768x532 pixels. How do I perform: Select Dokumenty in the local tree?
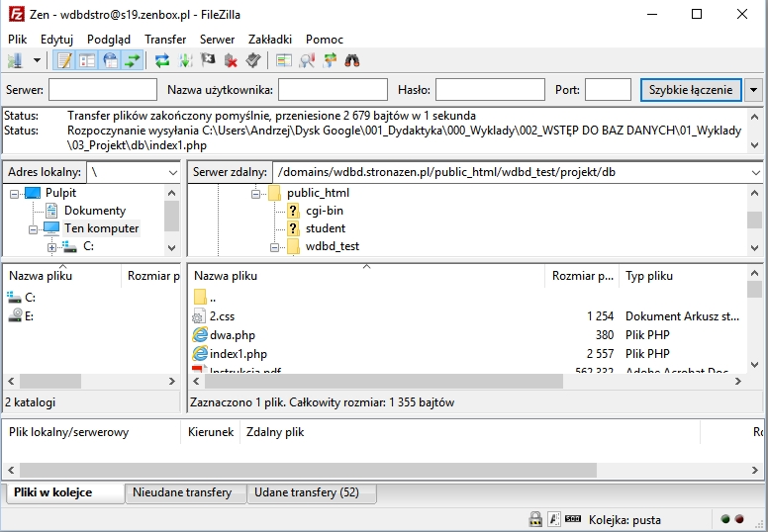(95, 211)
